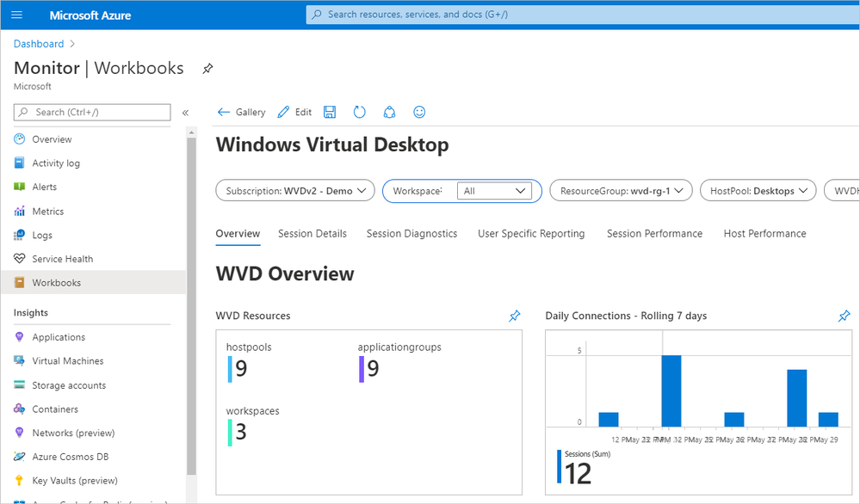Edit the workbook with the pencil button
Image resolution: width=860 pixels, height=504 pixels.
[294, 113]
